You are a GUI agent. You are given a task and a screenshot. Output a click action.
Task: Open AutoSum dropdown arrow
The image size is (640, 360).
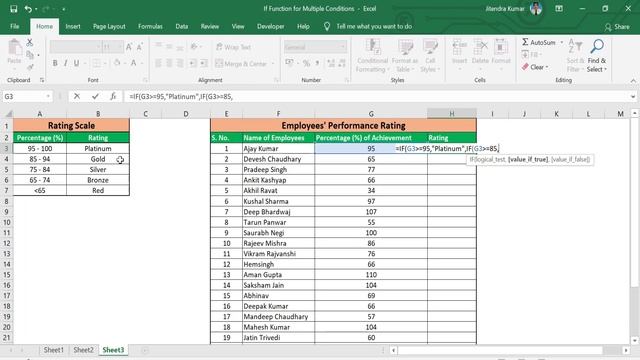click(562, 42)
